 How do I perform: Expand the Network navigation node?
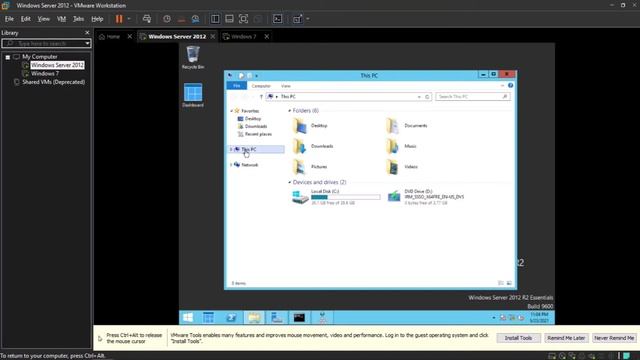tap(231, 165)
